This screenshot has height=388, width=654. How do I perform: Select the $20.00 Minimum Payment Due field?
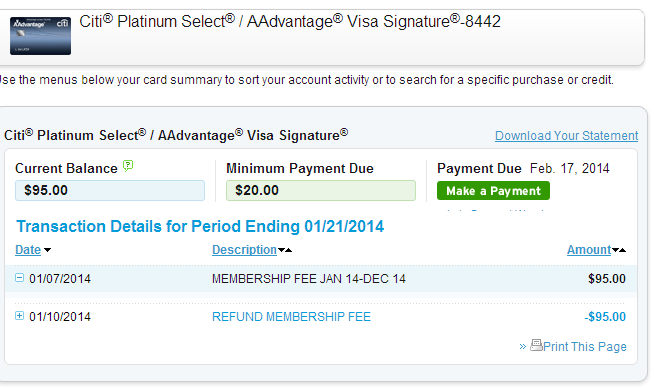pos(321,190)
